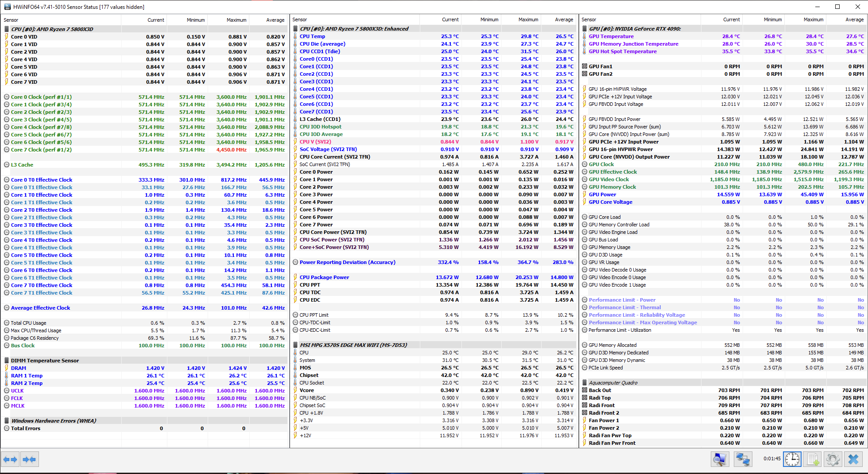Click the bolt icon for Vcore
The width and height of the screenshot is (868, 474).
pyautogui.click(x=295, y=390)
